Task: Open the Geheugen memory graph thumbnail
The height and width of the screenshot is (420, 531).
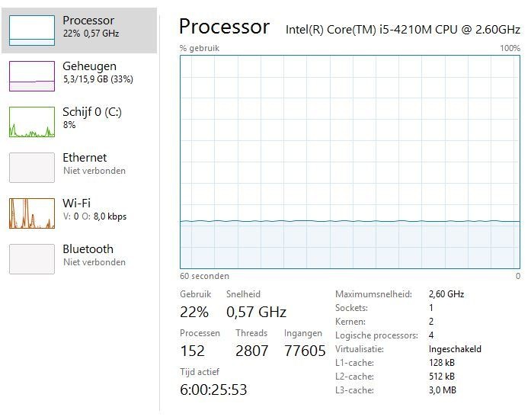Action: click(32, 75)
